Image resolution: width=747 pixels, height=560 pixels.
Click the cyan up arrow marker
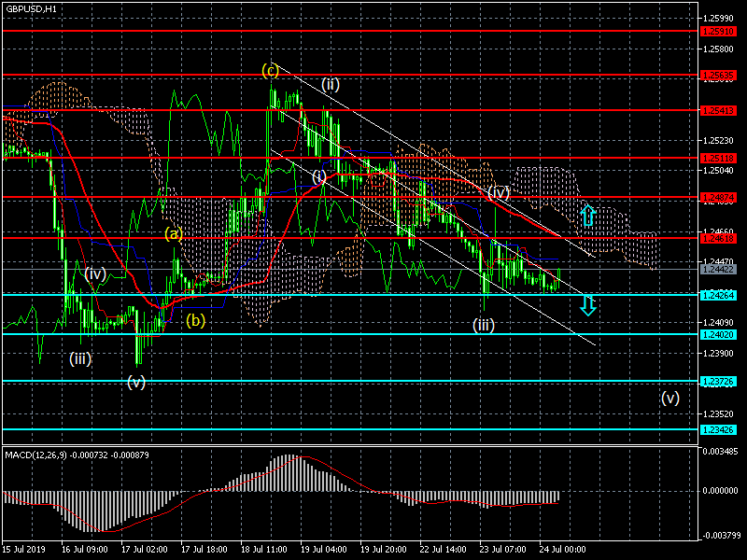point(587,215)
